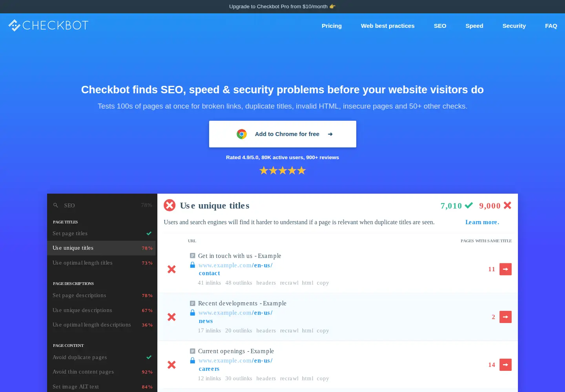Click 30 outlinks on careers row

click(239, 379)
